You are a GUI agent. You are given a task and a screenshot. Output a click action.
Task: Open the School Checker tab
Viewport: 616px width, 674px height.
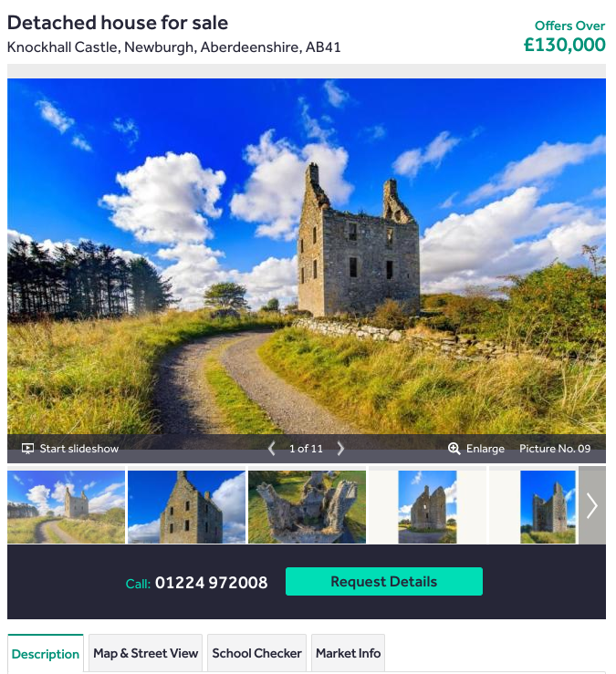tap(256, 653)
